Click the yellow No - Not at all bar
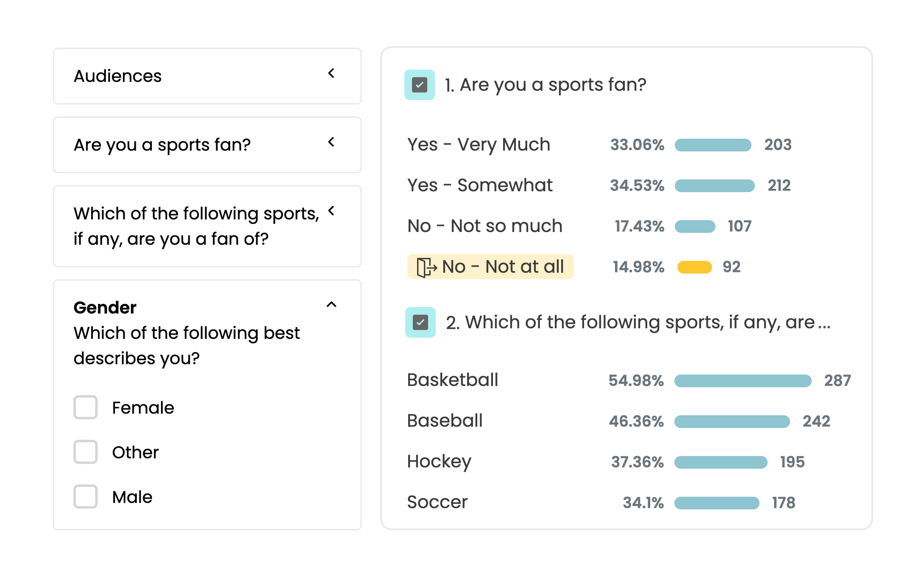This screenshot has width=924, height=576. pos(694,267)
